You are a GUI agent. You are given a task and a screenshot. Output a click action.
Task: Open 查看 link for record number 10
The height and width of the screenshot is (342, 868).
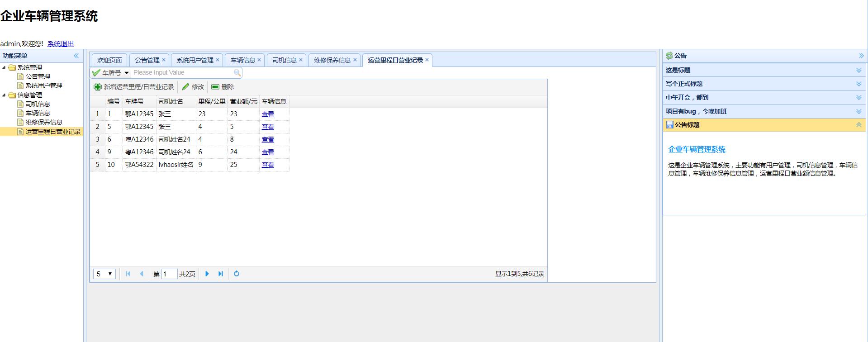tap(268, 165)
